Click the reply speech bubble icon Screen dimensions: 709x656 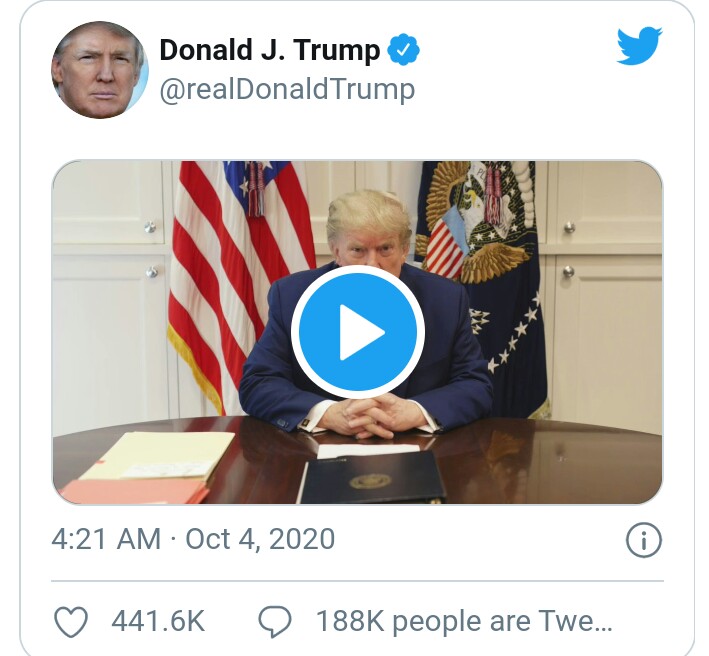274,622
